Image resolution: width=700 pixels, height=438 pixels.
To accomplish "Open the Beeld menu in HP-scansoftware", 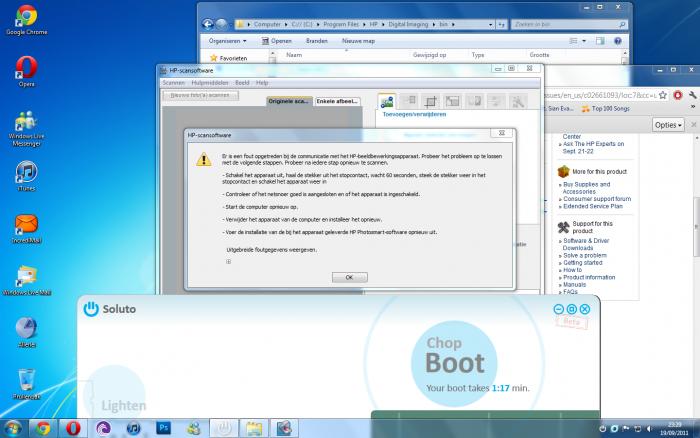I will pos(242,83).
